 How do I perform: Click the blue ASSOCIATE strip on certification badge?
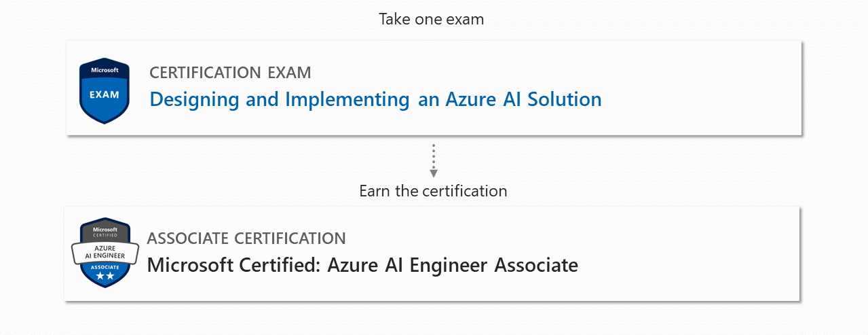tap(105, 268)
